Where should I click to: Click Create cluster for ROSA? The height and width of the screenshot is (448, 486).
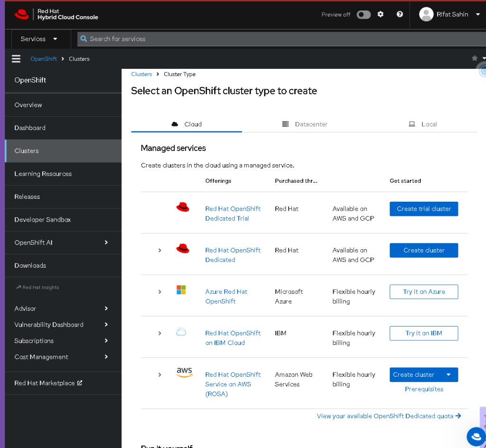(x=413, y=374)
